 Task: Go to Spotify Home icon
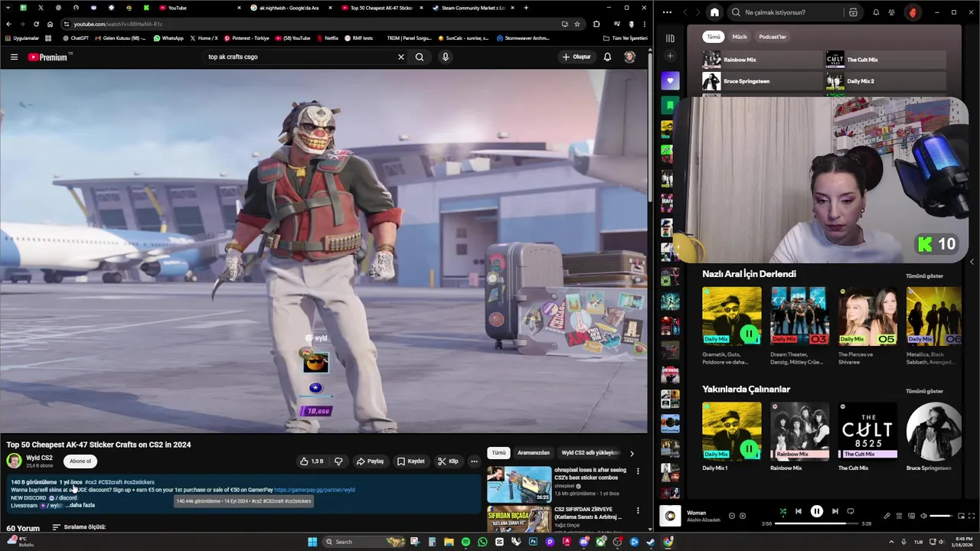[714, 12]
